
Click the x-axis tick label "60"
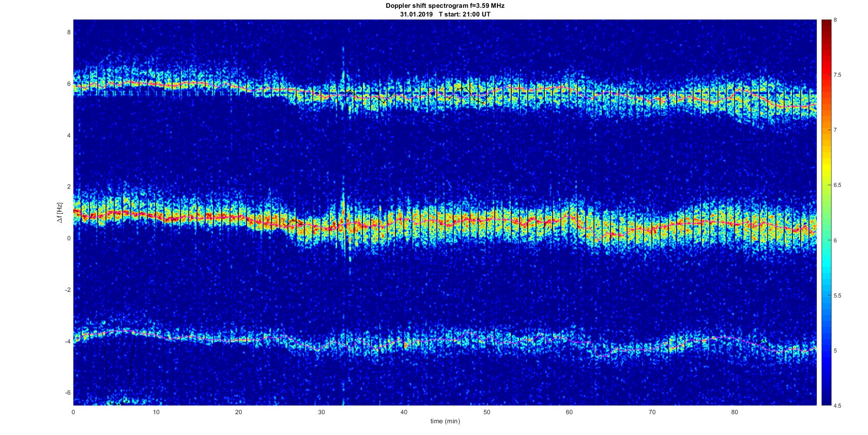tap(569, 412)
